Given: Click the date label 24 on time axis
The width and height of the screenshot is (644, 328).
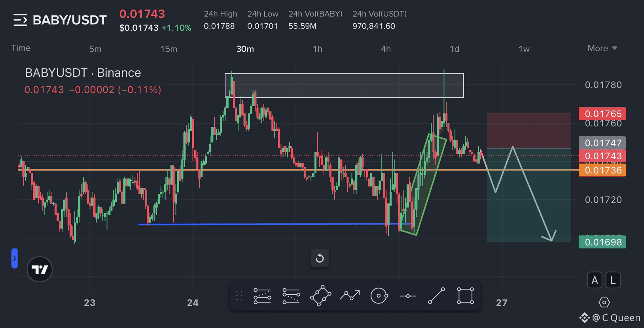Looking at the screenshot, I should click(x=193, y=303).
